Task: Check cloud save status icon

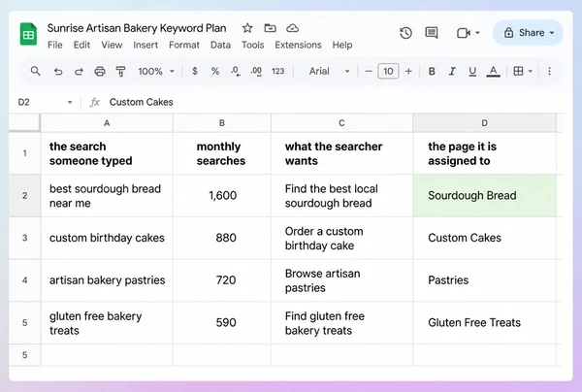Action: (x=293, y=28)
